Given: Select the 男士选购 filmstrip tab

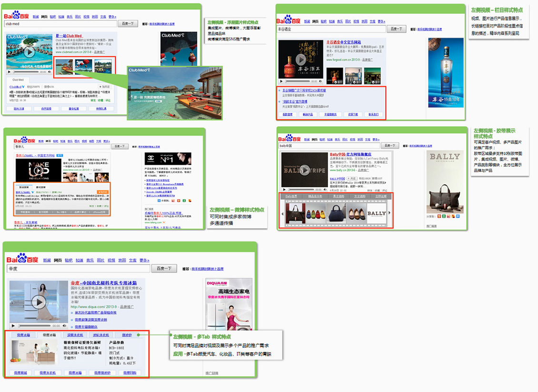Looking at the screenshot, I should (x=339, y=196).
